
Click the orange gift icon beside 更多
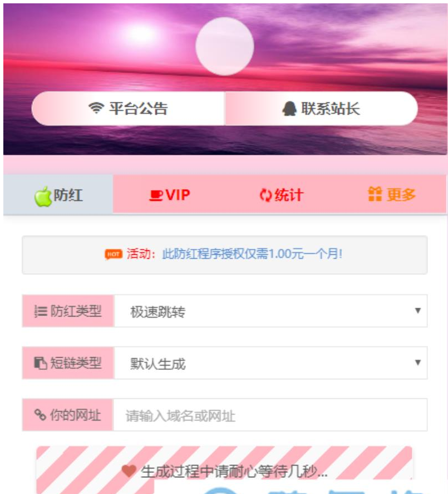[375, 194]
